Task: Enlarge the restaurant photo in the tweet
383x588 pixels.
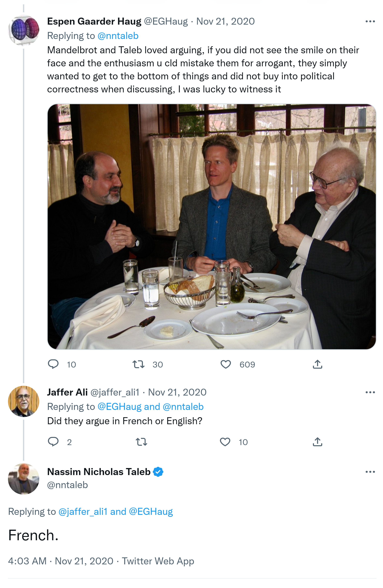Action: tap(211, 226)
